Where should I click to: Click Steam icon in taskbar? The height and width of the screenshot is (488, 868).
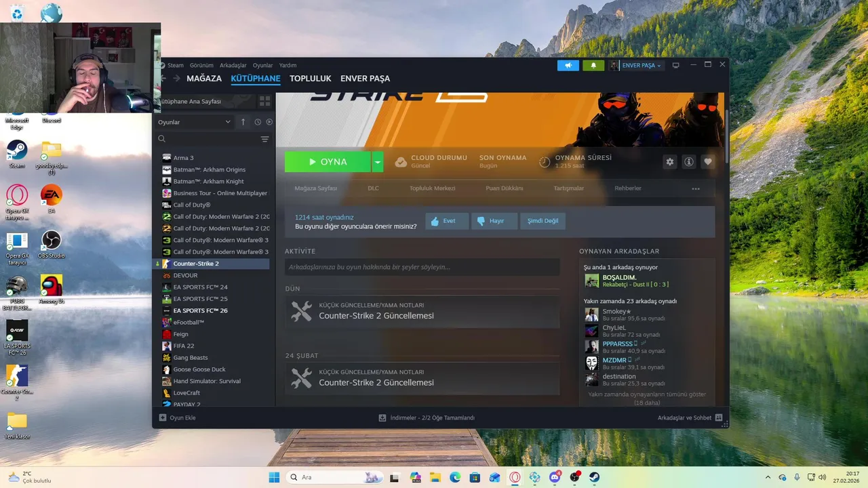point(594,477)
